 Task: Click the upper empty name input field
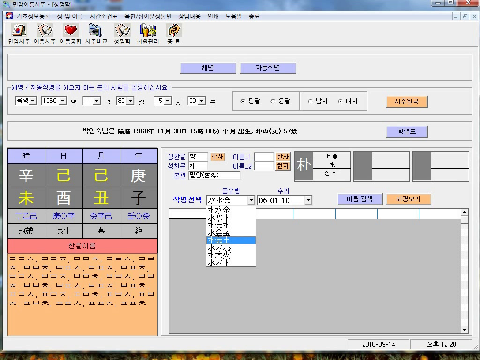[x=264, y=157]
